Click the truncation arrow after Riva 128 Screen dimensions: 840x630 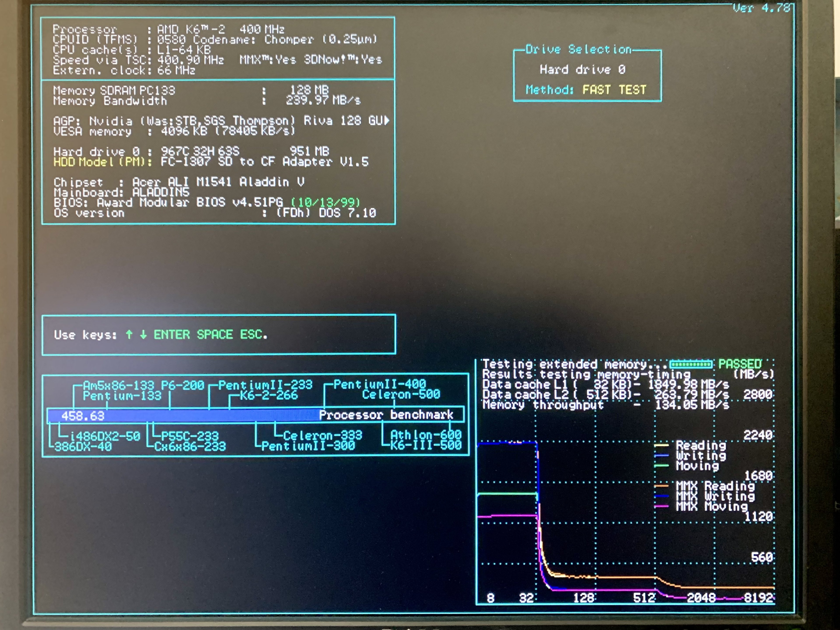pyautogui.click(x=387, y=121)
